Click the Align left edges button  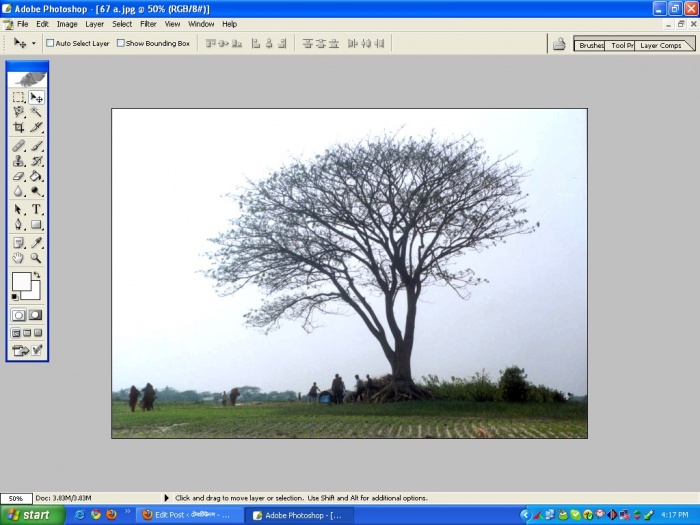click(x=256, y=43)
